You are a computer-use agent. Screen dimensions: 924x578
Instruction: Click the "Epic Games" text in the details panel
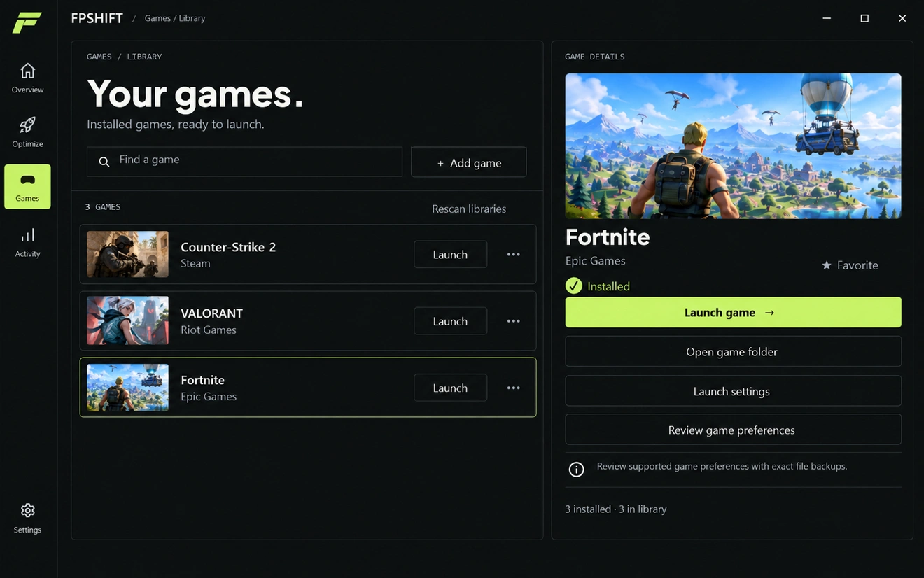(595, 260)
